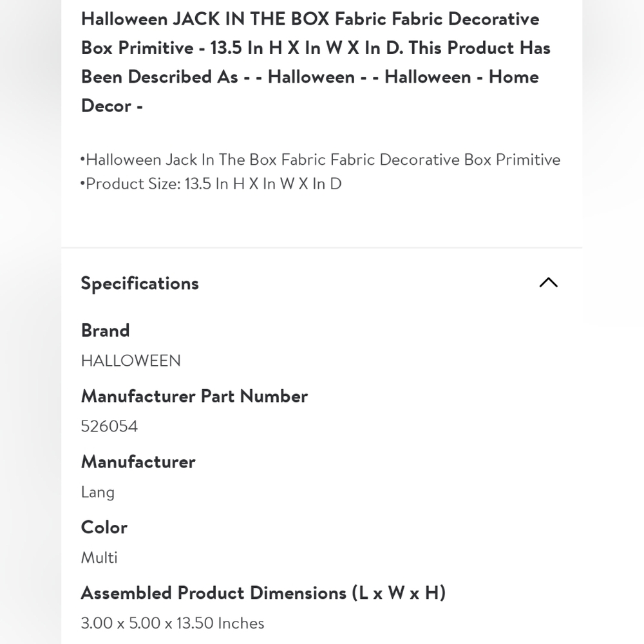
Task: Click the Manufacturer label
Action: tap(138, 462)
